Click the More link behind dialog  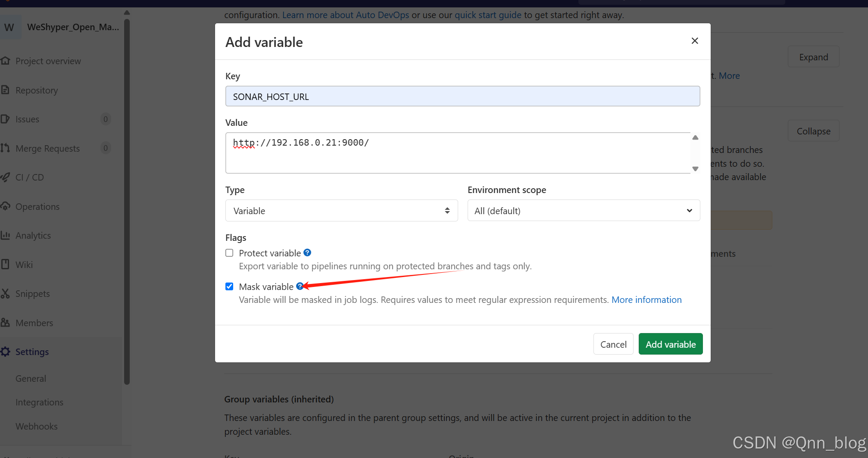coord(729,75)
